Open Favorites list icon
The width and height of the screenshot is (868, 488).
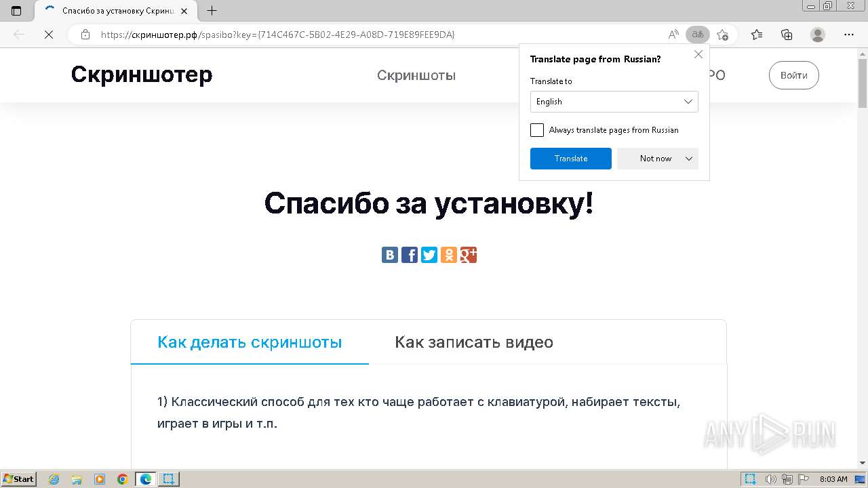click(x=757, y=35)
